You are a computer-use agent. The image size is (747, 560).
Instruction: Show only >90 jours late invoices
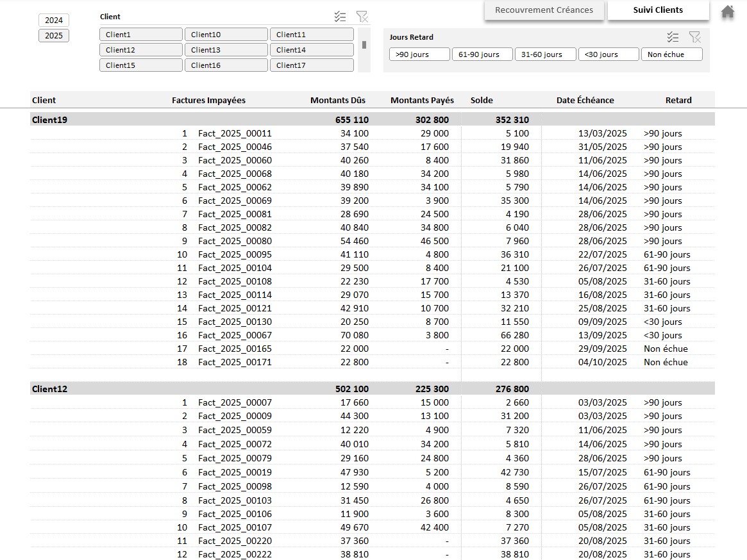click(x=419, y=54)
